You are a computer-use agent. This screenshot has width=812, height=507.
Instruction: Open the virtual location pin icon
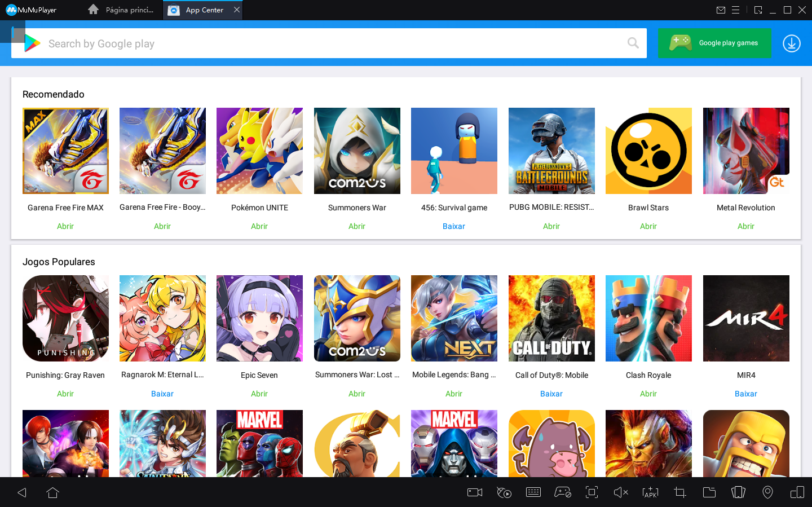point(767,492)
